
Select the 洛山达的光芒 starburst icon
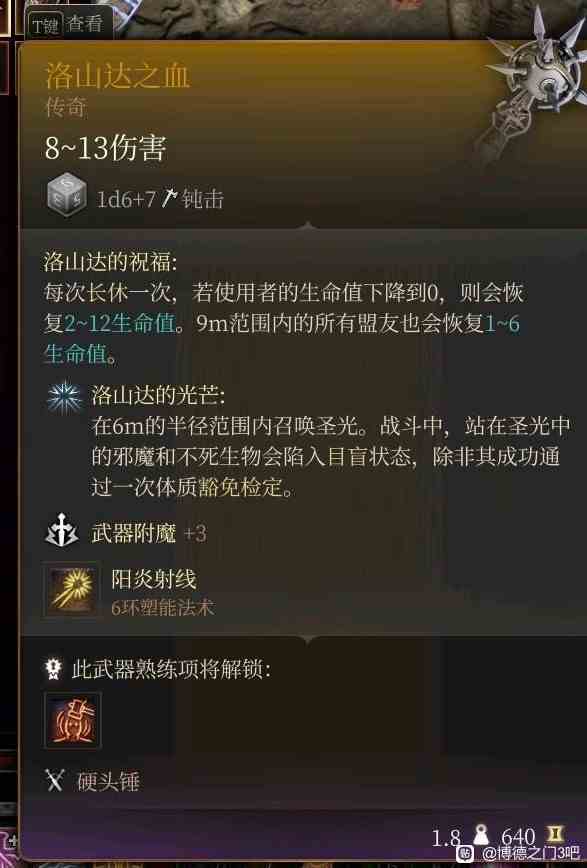(64, 397)
